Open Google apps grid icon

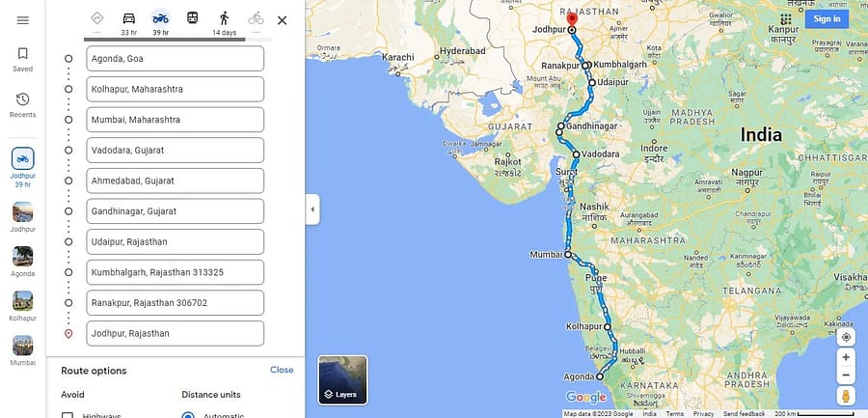(x=785, y=19)
